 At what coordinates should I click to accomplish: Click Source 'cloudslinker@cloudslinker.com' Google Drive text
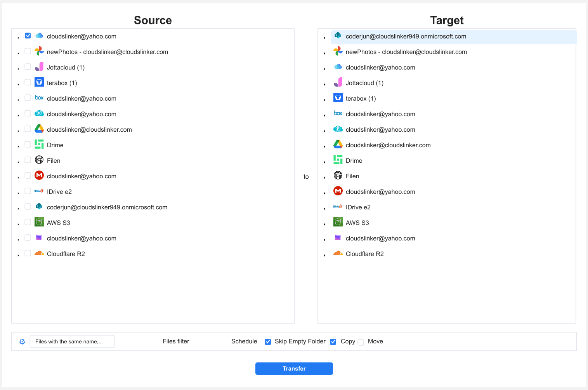click(89, 130)
